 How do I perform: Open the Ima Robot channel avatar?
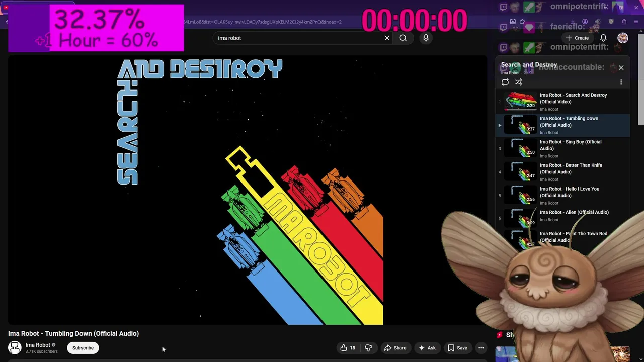15,347
